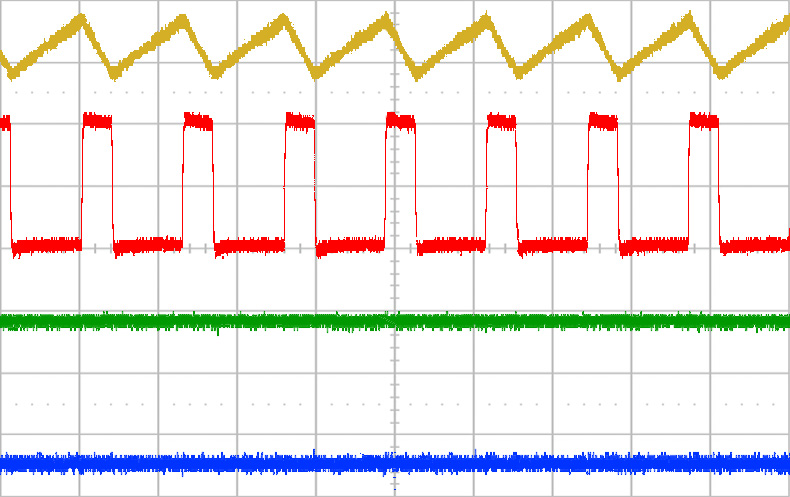Click the falling edge of the last full red pulse
790x497 pixels.
(x=719, y=180)
